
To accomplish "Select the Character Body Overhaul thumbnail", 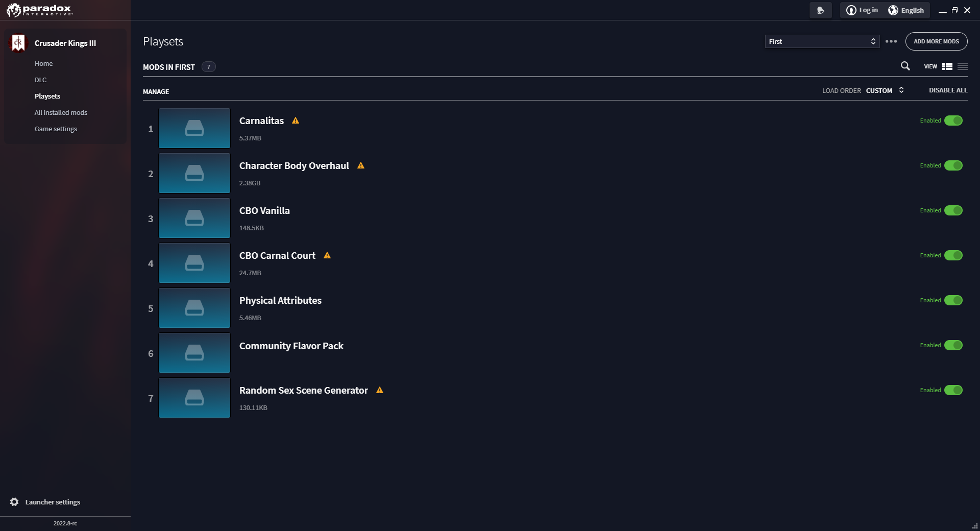I will click(x=194, y=173).
